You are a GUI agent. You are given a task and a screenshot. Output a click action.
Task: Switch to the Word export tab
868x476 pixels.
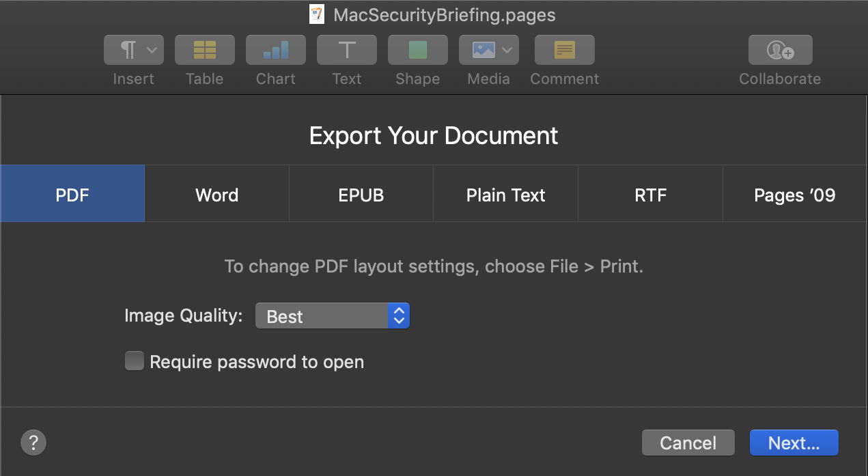217,195
